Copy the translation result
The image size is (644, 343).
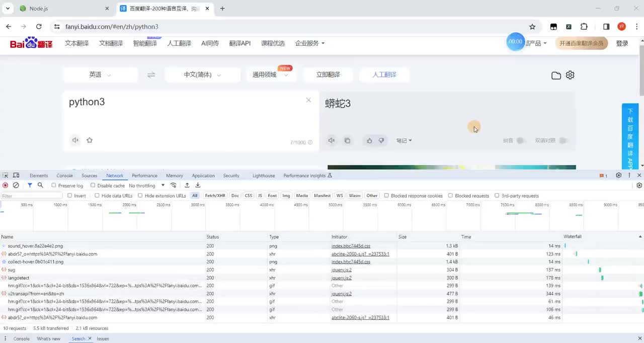click(347, 141)
